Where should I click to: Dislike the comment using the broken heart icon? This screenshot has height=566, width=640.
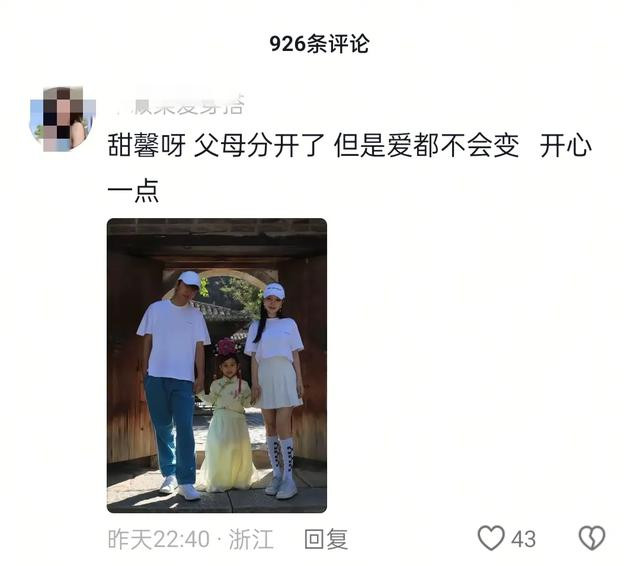[592, 539]
